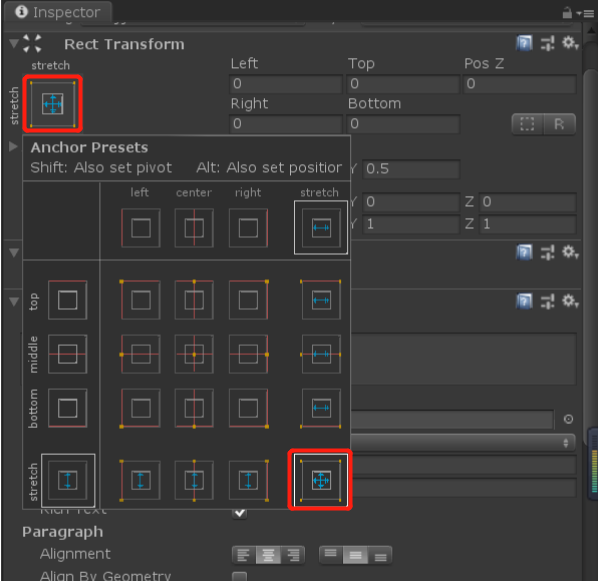
Task: Edit the Right offset field
Action: coord(286,124)
